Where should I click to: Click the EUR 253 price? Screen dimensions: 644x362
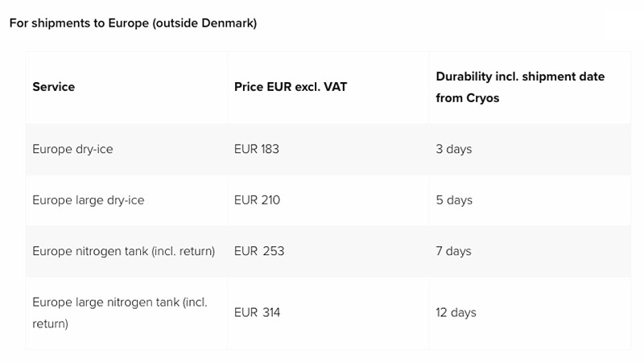(x=258, y=251)
